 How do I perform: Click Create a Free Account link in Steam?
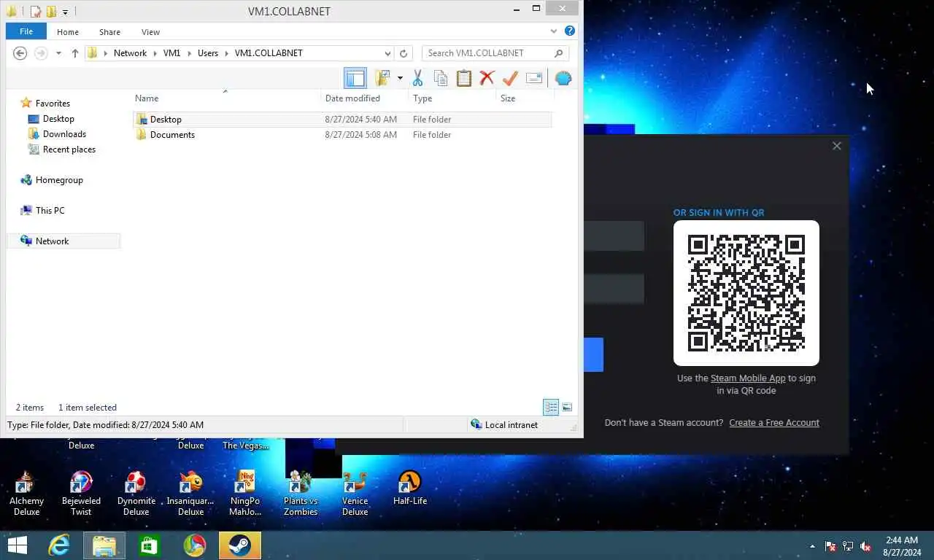point(774,423)
